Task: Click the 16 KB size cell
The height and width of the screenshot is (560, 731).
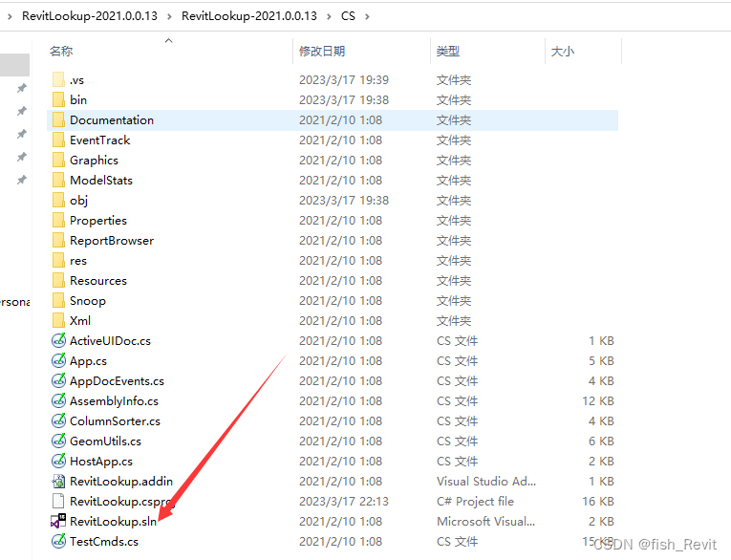Action: tap(598, 502)
